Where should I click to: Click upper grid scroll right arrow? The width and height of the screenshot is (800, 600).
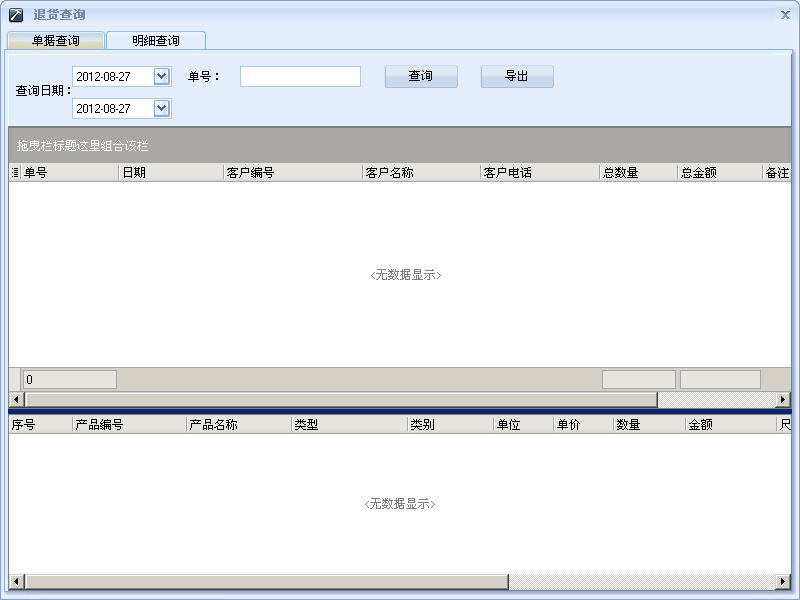pyautogui.click(x=783, y=399)
